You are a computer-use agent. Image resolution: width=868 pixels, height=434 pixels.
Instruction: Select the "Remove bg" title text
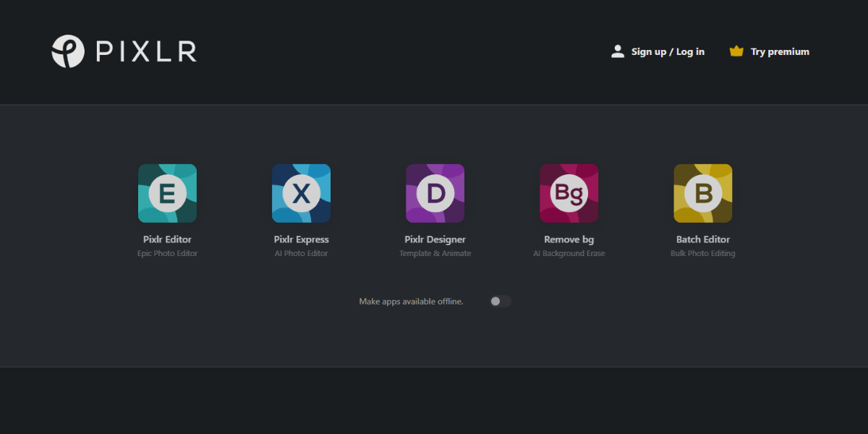tap(569, 239)
